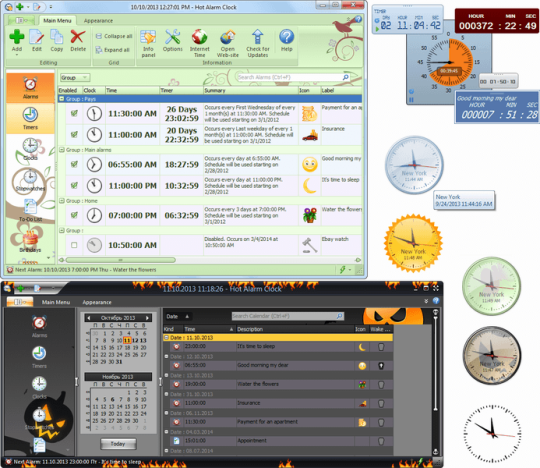Open Appearance tab in dark window
The width and height of the screenshot is (540, 468).
click(97, 302)
